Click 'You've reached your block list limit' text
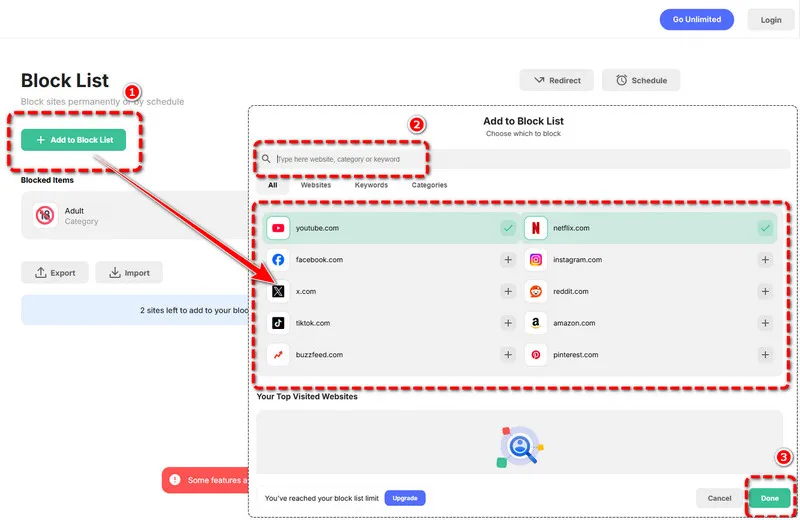 pos(321,498)
